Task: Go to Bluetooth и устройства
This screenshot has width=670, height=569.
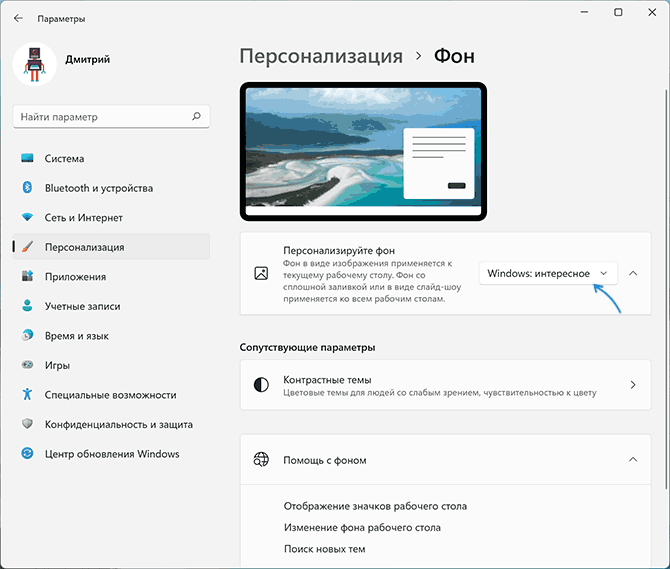Action: click(x=111, y=188)
